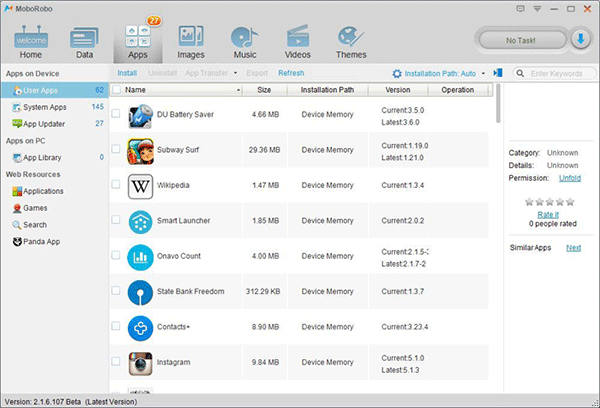Screen dimensions: 600x408
Task: Click the 312.29 KB size value
Action: (263, 291)
